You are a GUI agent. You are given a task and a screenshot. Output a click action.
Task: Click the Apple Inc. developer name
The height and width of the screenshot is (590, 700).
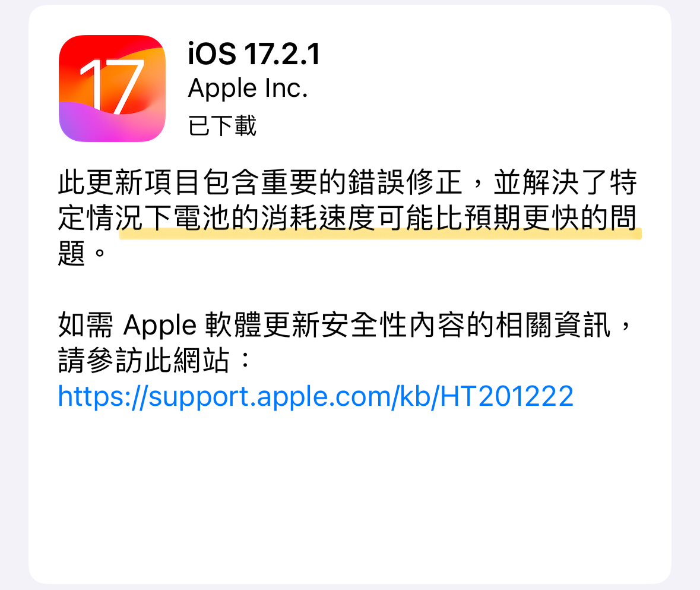tap(248, 89)
